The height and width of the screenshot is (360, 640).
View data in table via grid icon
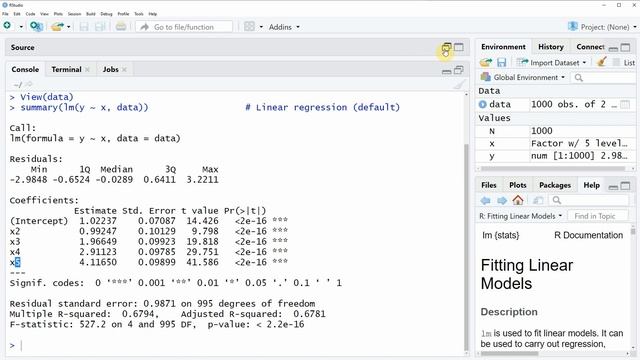coord(625,104)
